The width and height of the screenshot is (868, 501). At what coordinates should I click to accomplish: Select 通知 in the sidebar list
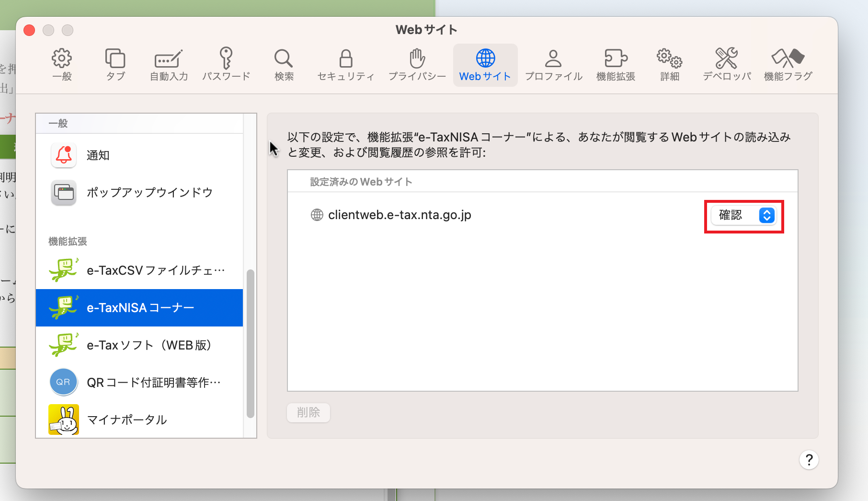tap(139, 155)
